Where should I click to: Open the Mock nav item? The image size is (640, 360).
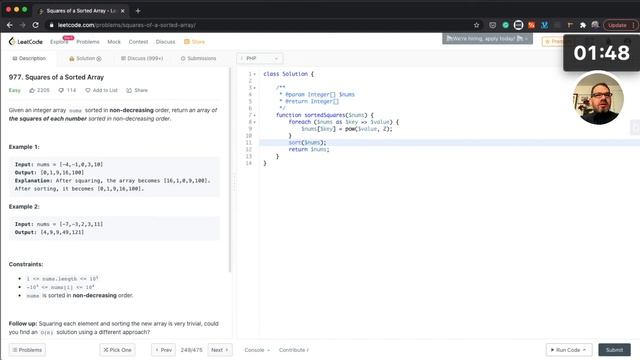coord(114,42)
